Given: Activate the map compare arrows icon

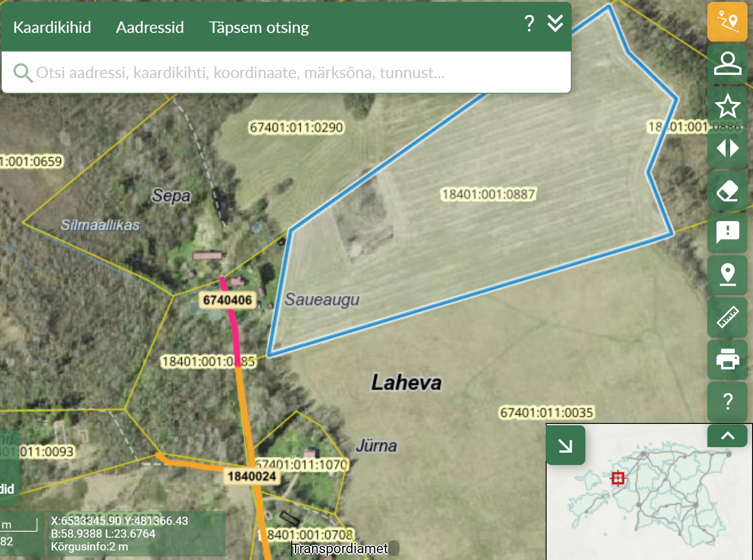Looking at the screenshot, I should (x=727, y=148).
